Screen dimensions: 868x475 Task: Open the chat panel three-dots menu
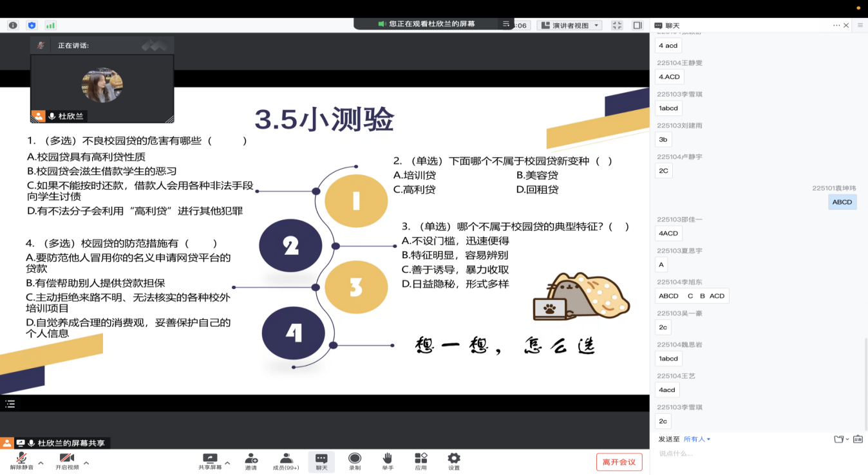(836, 25)
